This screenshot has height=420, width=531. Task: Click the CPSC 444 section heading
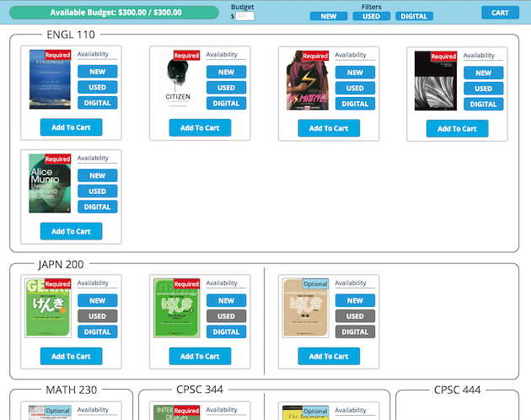(x=458, y=390)
